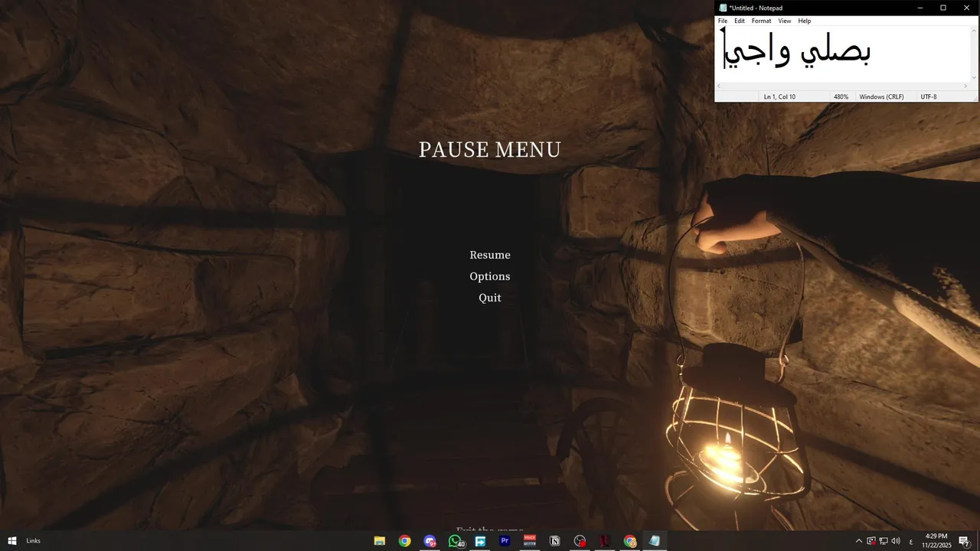Open Notepad Format menu
Screen dimensions: 980x551
pyautogui.click(x=761, y=21)
